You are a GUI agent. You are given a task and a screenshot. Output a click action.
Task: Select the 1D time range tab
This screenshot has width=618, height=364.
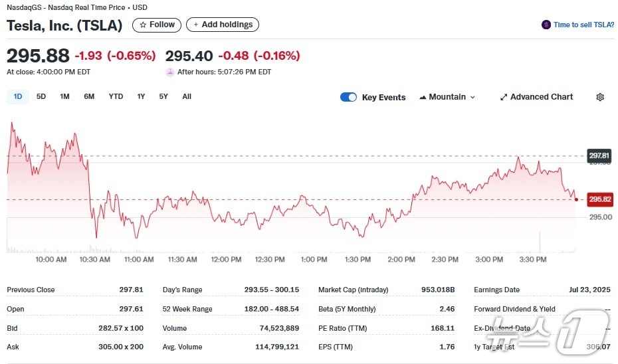click(x=18, y=96)
